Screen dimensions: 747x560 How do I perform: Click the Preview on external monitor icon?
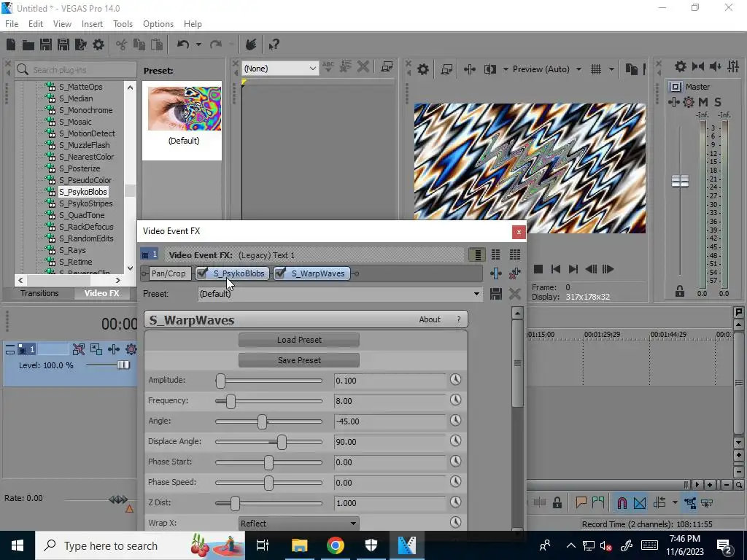(446, 69)
